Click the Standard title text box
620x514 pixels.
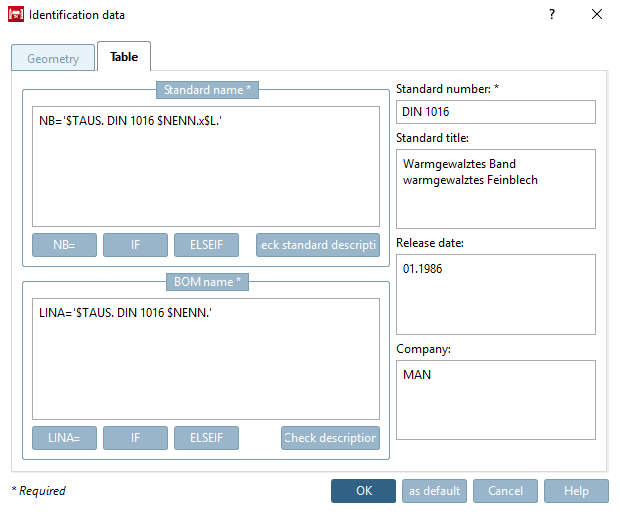(x=496, y=189)
